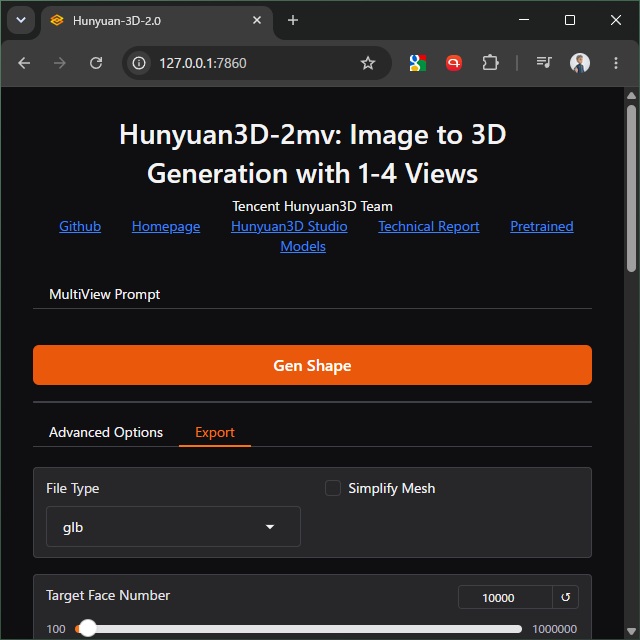Bookmark this page with the star icon
Image resolution: width=640 pixels, height=640 pixels.
(367, 63)
